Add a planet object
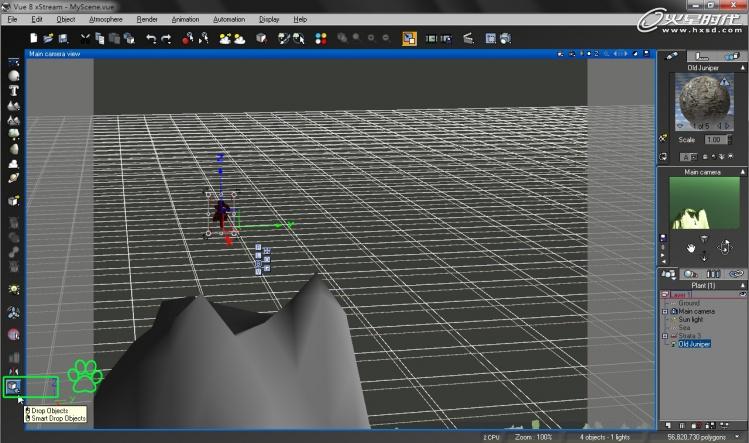The image size is (749, 443). coord(14,178)
